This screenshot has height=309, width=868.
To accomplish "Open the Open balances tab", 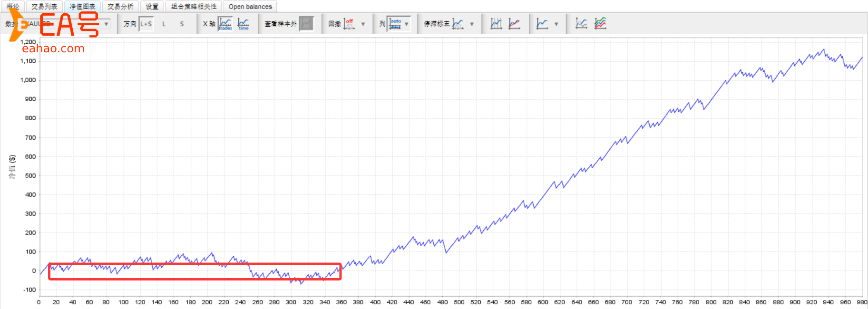I will point(250,7).
